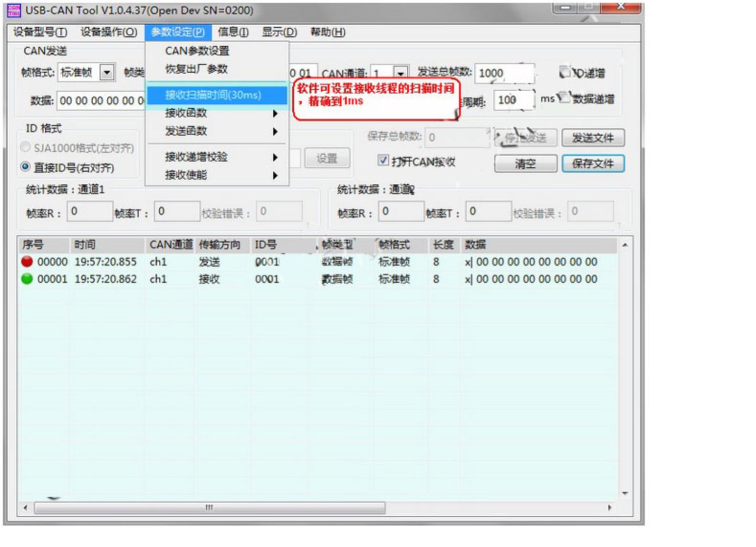
Task: Open the 接收函数 submenu arrow
Action: pos(275,113)
